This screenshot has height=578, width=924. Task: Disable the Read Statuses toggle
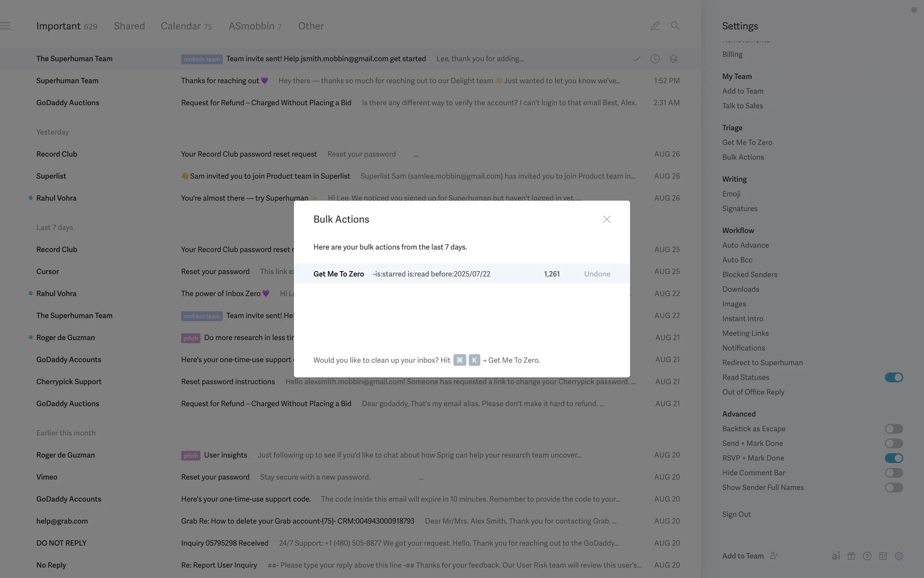893,377
